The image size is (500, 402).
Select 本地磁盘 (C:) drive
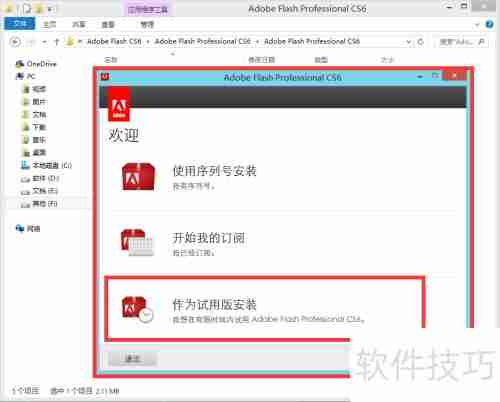coord(46,165)
